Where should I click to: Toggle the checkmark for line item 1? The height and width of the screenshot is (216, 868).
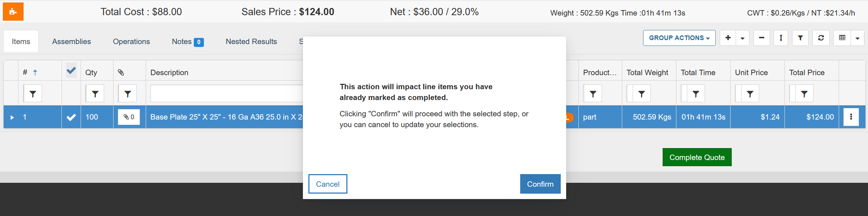coord(71,117)
